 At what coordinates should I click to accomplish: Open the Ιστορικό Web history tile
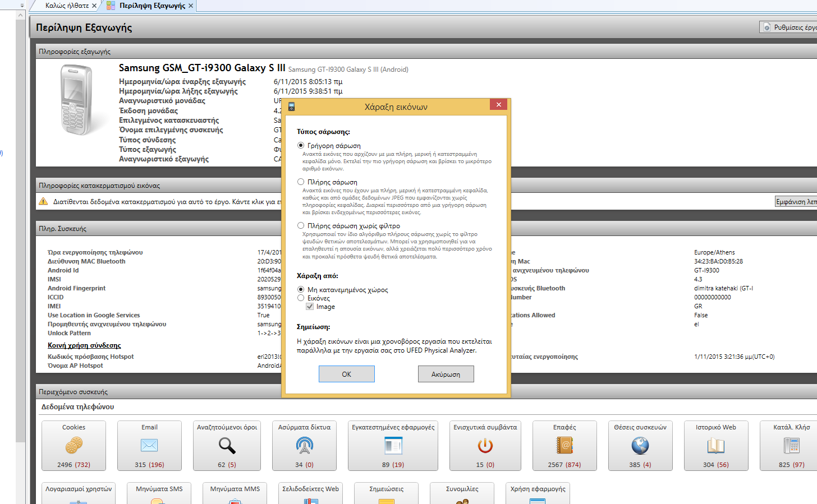pyautogui.click(x=716, y=446)
